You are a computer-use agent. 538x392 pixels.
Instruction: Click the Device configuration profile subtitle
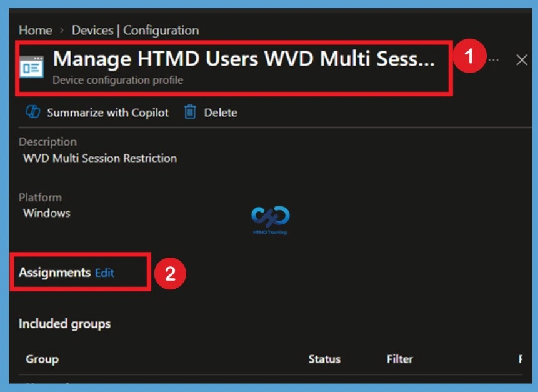[x=117, y=80]
